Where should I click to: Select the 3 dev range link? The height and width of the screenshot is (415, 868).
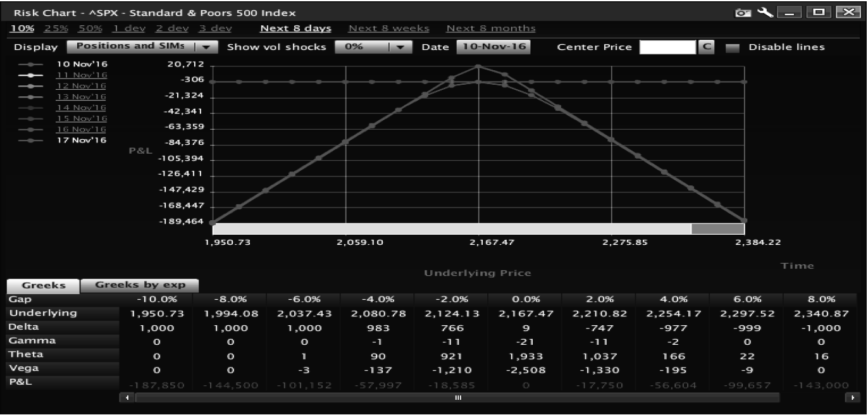coord(215,28)
